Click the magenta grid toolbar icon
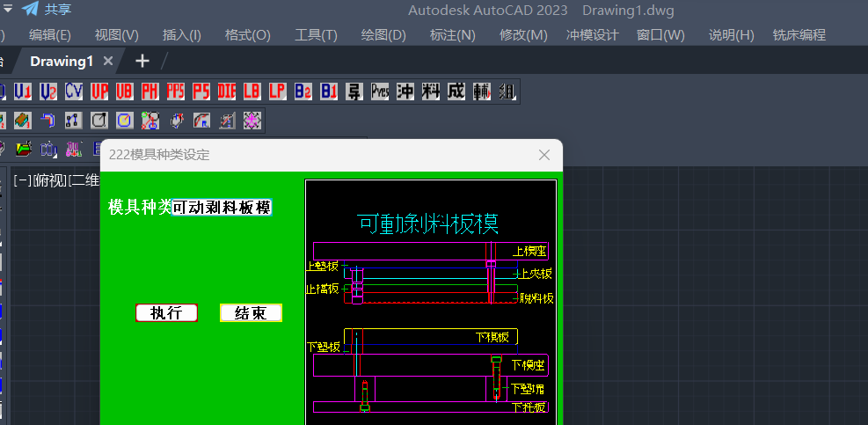The image size is (868, 425). [x=74, y=148]
